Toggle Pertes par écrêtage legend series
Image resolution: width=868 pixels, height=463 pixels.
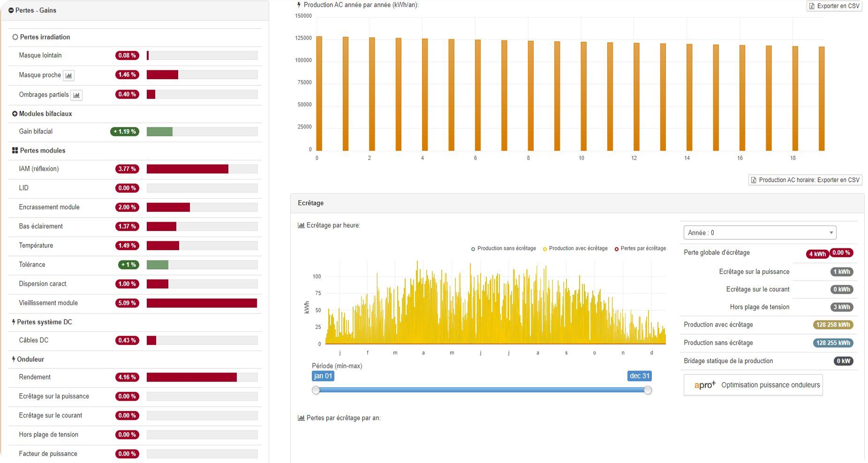640,248
